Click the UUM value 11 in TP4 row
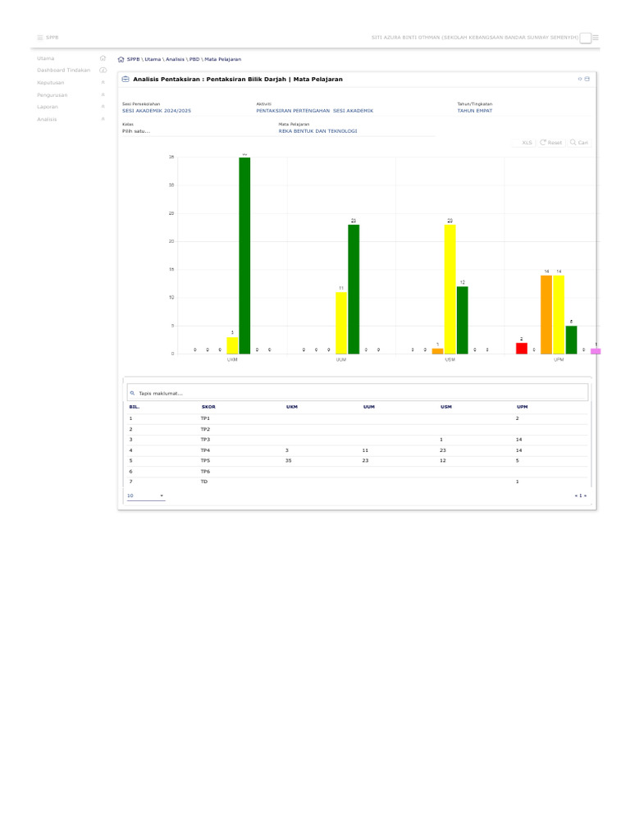Viewport: 630px width, 840px height. click(x=365, y=450)
